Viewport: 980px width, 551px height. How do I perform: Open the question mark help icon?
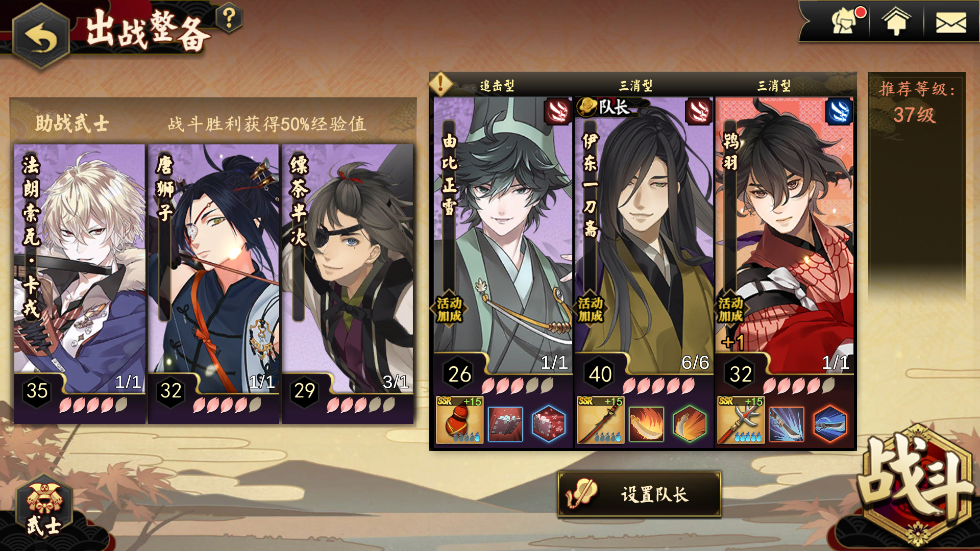click(x=229, y=18)
